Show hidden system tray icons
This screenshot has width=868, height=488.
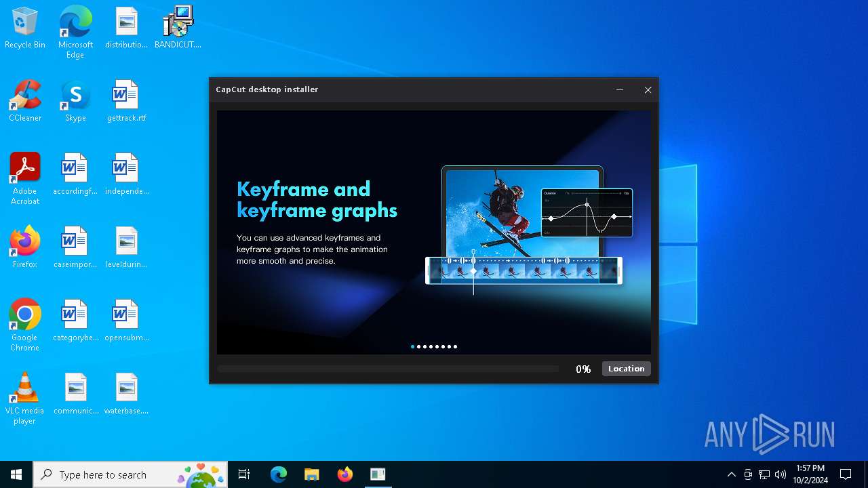(x=731, y=474)
